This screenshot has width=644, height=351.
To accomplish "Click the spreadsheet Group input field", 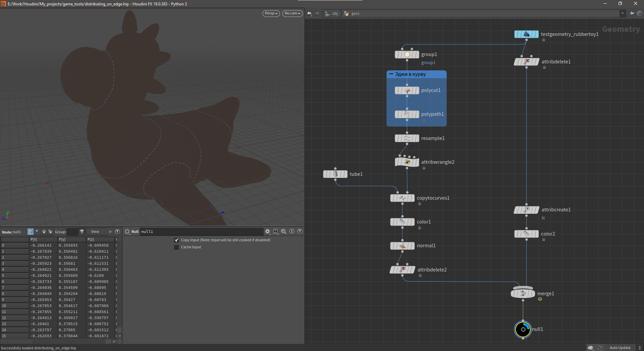I will [x=72, y=232].
